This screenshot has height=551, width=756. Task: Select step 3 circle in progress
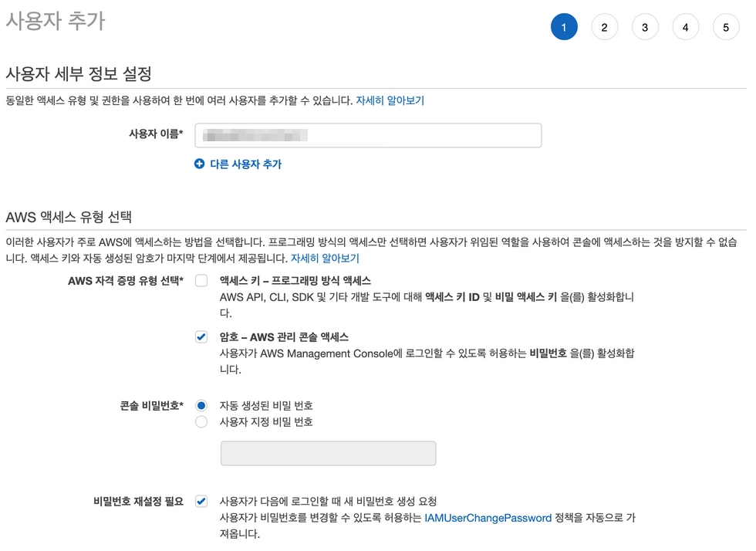645,27
